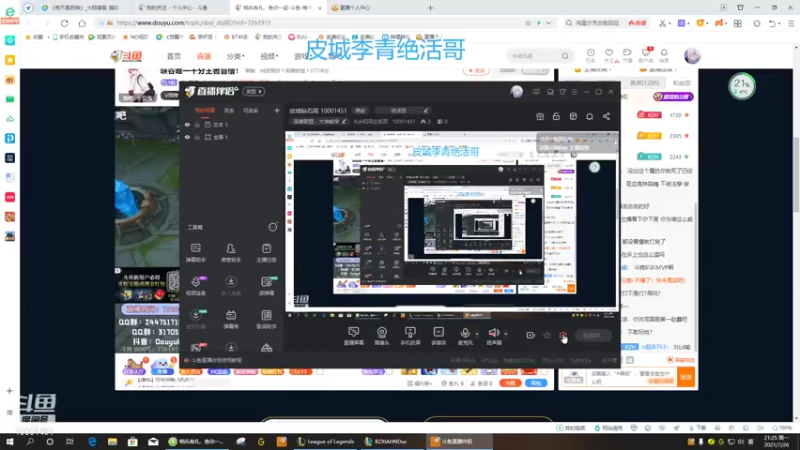
Task: Click the gift box icon in streaming app
Action: (540, 116)
